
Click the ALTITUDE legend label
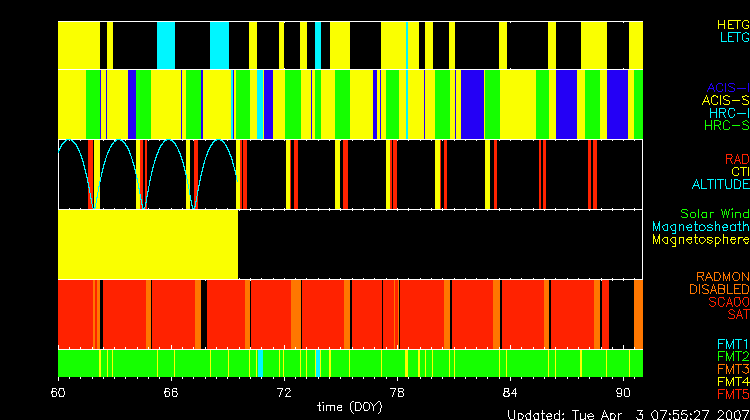[x=719, y=185]
